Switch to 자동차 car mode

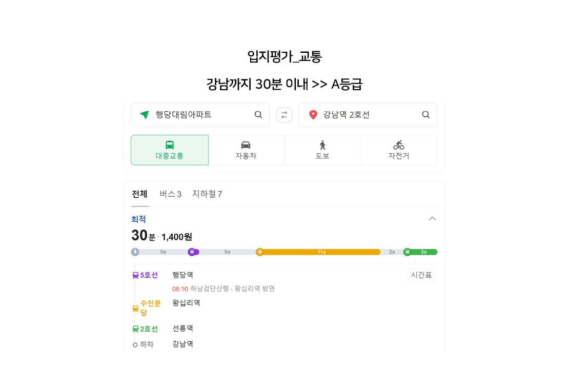246,150
